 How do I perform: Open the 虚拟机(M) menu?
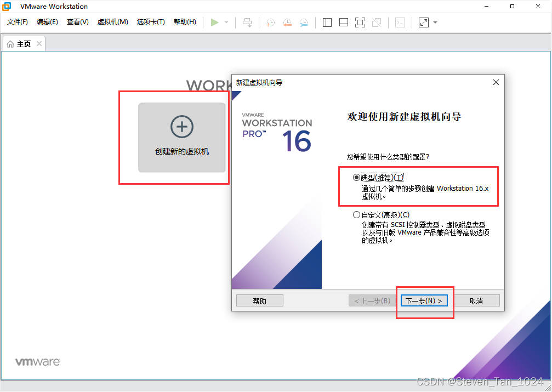[113, 22]
